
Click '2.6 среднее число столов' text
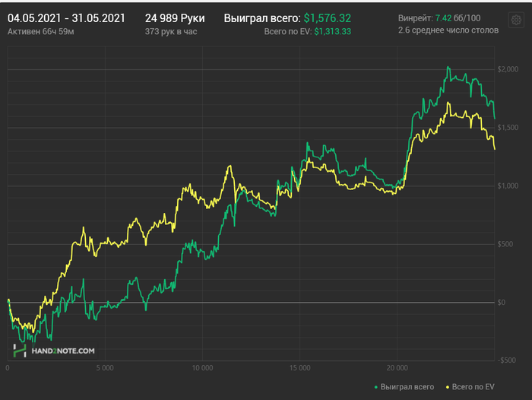[448, 30]
